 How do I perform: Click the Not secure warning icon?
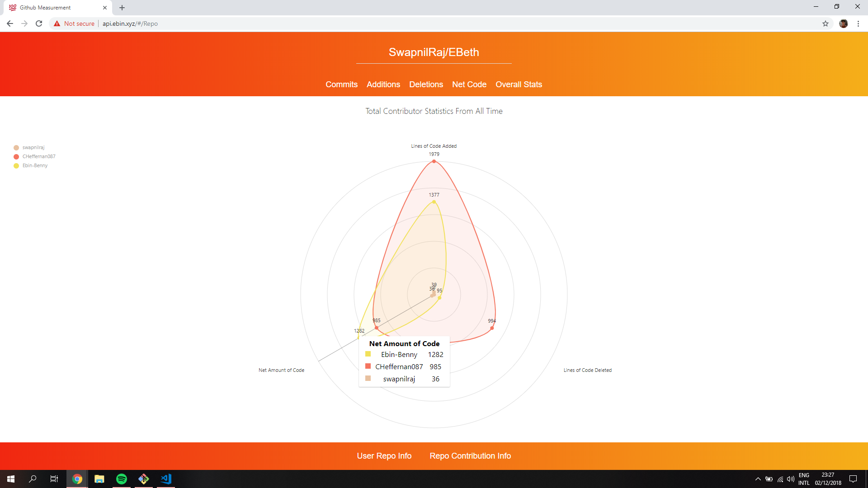[57, 23]
